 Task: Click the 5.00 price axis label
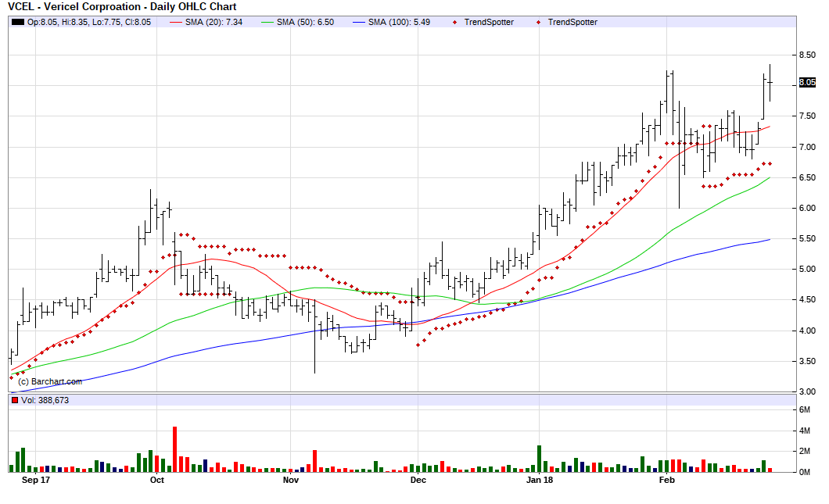(x=807, y=270)
